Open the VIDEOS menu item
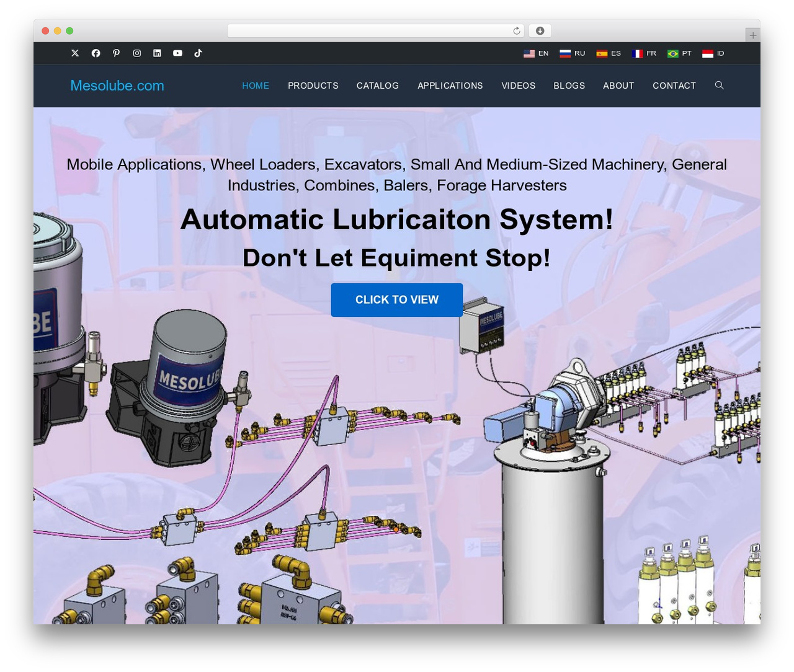Viewport: 794px width, 672px height. tap(519, 86)
